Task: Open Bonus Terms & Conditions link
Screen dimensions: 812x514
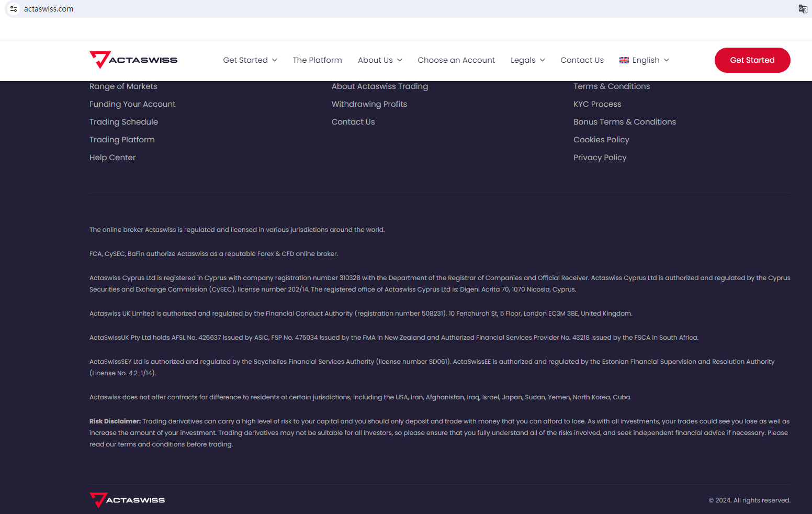Action: point(625,122)
